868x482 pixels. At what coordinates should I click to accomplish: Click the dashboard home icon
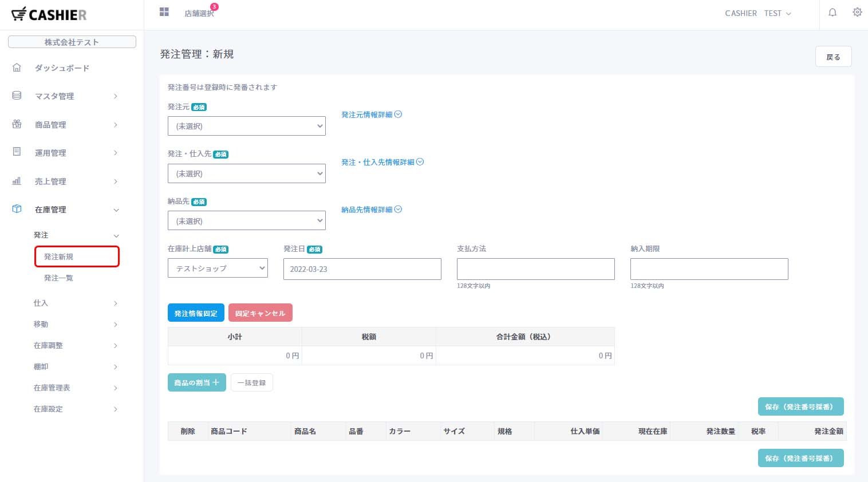[x=17, y=68]
